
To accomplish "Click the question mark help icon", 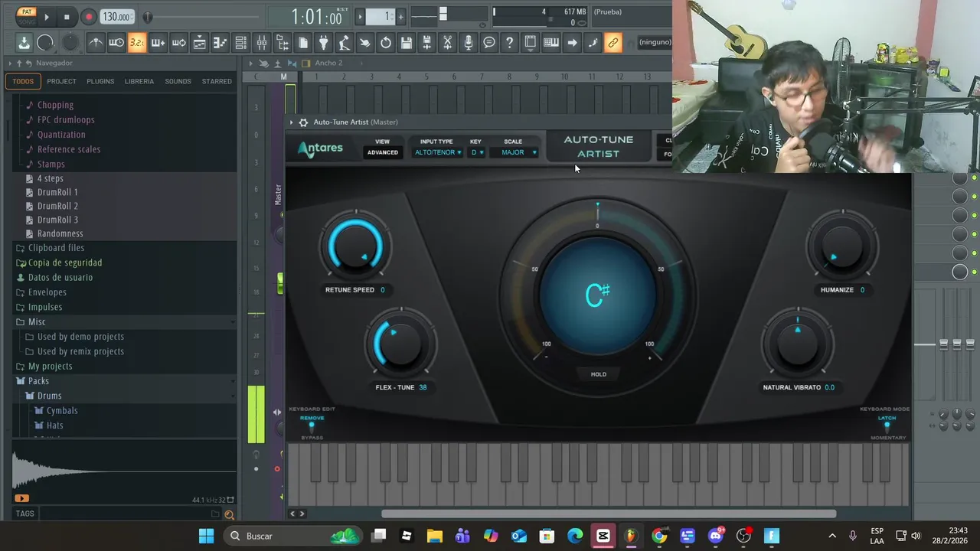I will (509, 43).
